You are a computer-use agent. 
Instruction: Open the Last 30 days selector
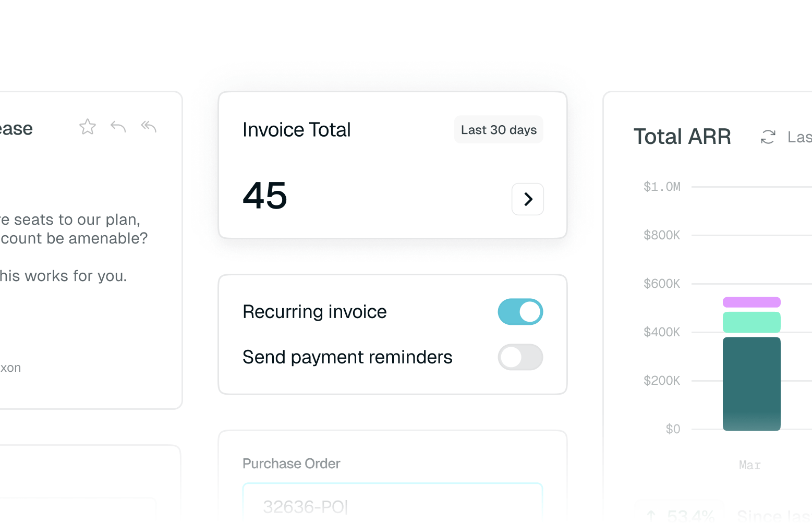[499, 130]
